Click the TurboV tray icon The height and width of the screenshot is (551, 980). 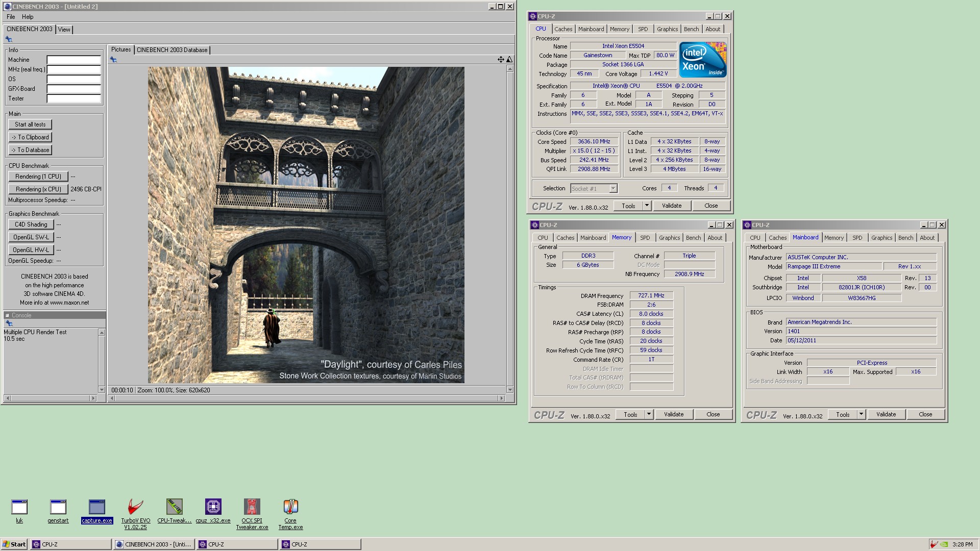934,544
